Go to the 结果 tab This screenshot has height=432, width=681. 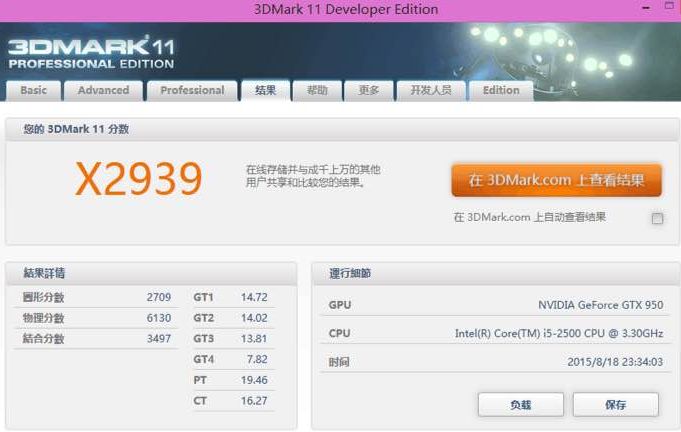coord(265,90)
